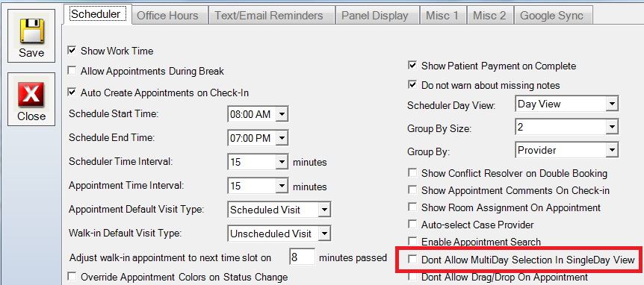Check Dont Allow MultiDay Selection In SingleDay View
This screenshot has height=285, width=644.
point(412,260)
